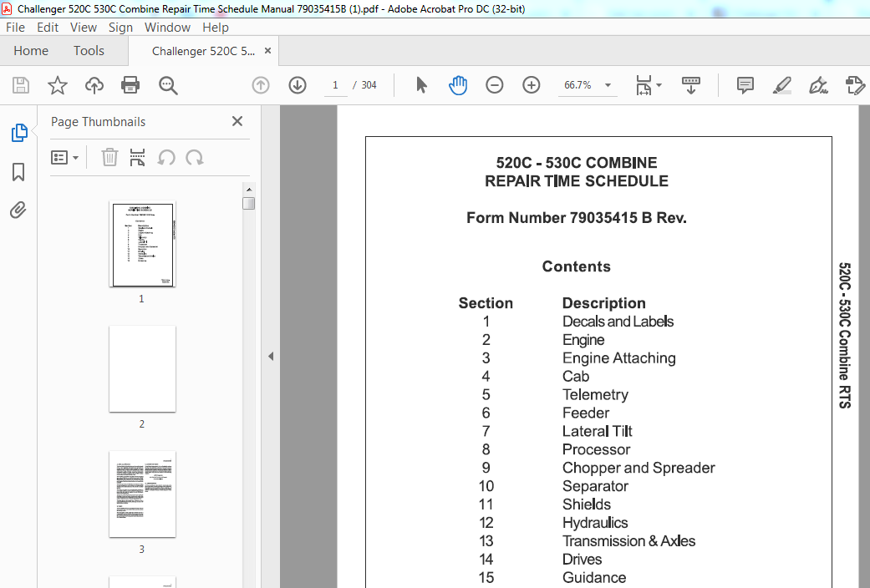
Task: Open the Window menu
Action: tap(167, 28)
